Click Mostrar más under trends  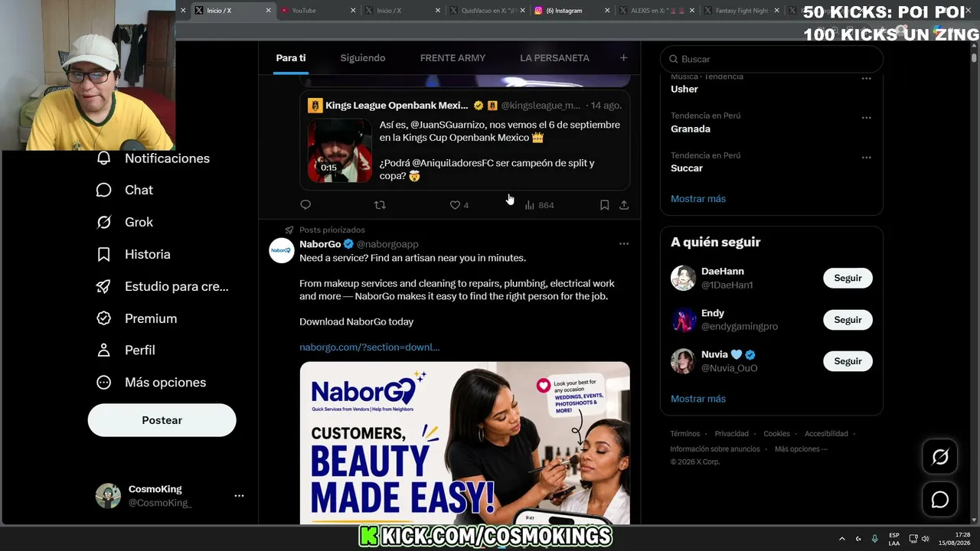[x=698, y=199]
